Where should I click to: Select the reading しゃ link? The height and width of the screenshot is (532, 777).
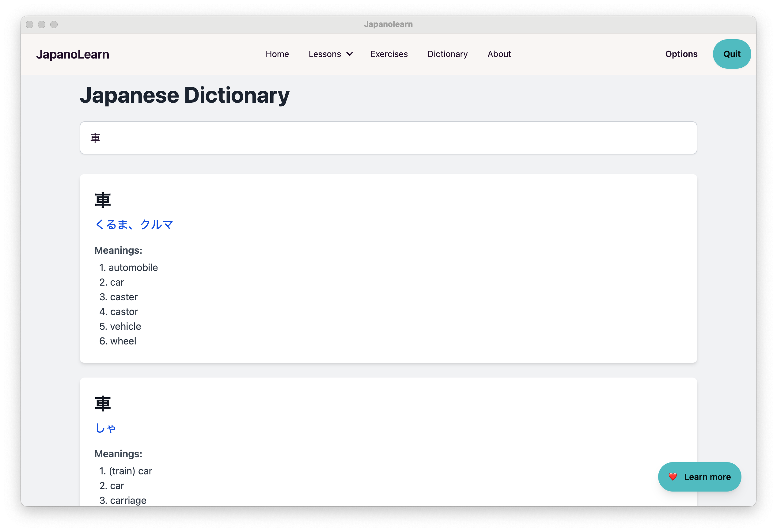point(106,428)
